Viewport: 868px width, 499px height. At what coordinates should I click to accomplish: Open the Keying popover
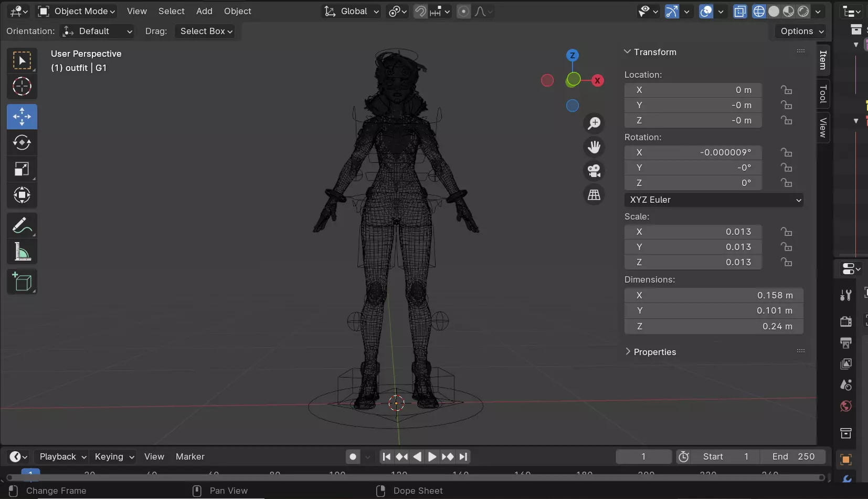point(113,456)
